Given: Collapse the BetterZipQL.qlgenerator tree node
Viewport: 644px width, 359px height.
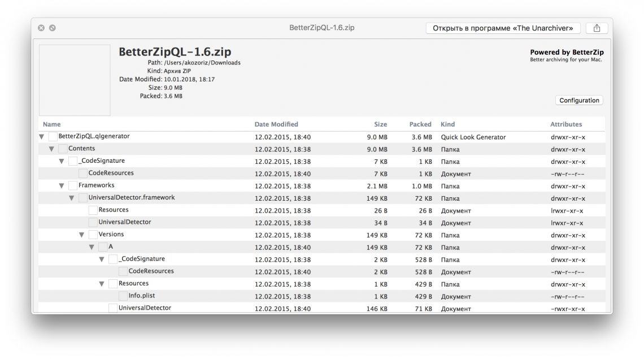Looking at the screenshot, I should click(x=41, y=136).
